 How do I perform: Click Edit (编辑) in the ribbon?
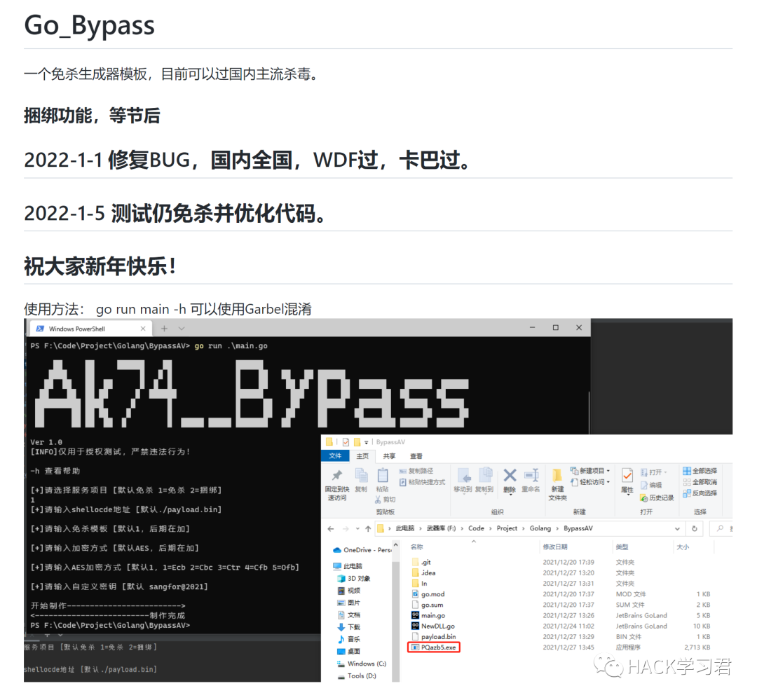651,485
